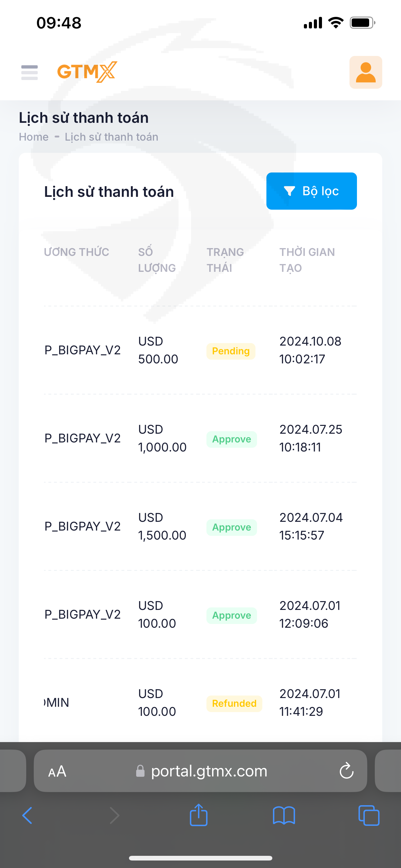
Task: Open the Bộ lọc filter
Action: pyautogui.click(x=311, y=191)
